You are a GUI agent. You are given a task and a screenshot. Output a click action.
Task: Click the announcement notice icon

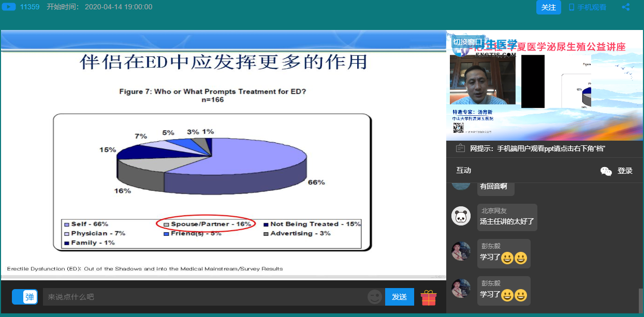click(x=460, y=148)
